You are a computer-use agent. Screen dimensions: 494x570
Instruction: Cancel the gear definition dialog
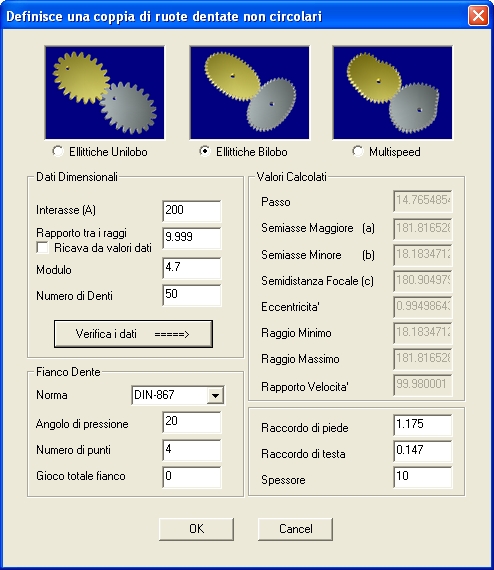pyautogui.click(x=295, y=529)
